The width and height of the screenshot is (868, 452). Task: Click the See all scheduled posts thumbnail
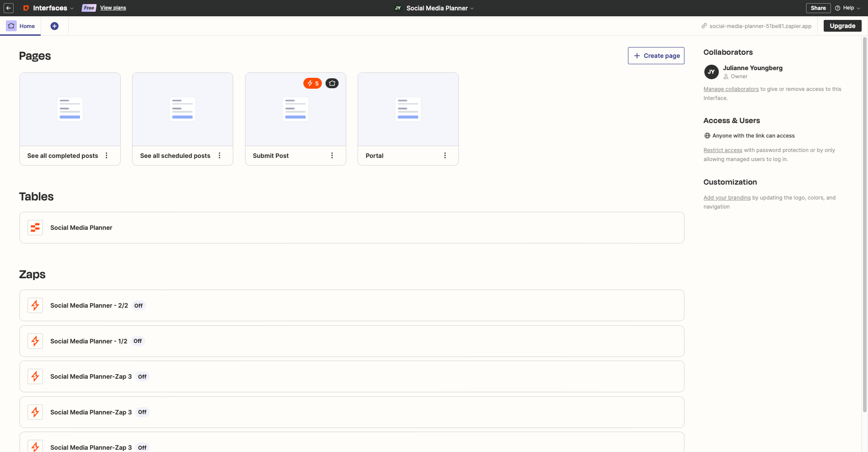coord(182,109)
